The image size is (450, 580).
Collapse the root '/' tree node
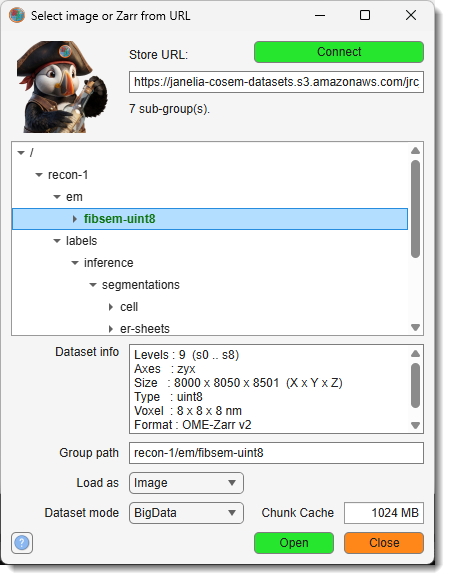click(x=21, y=153)
